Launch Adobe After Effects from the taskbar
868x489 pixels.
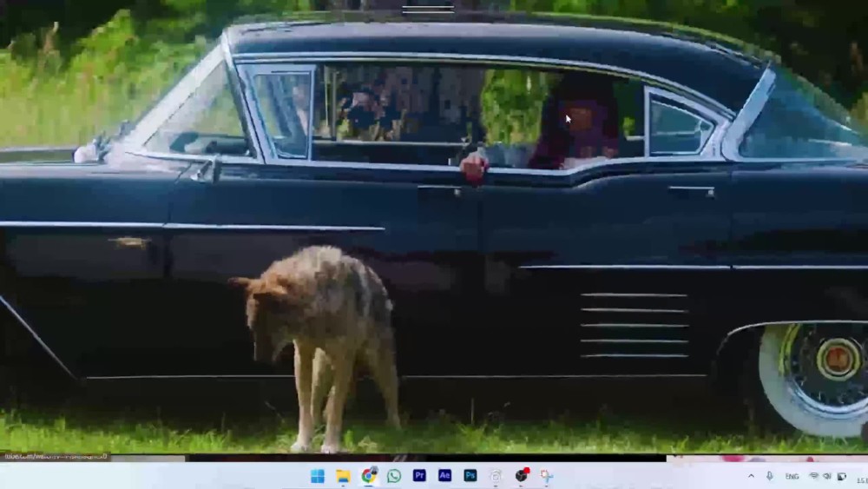pyautogui.click(x=444, y=476)
